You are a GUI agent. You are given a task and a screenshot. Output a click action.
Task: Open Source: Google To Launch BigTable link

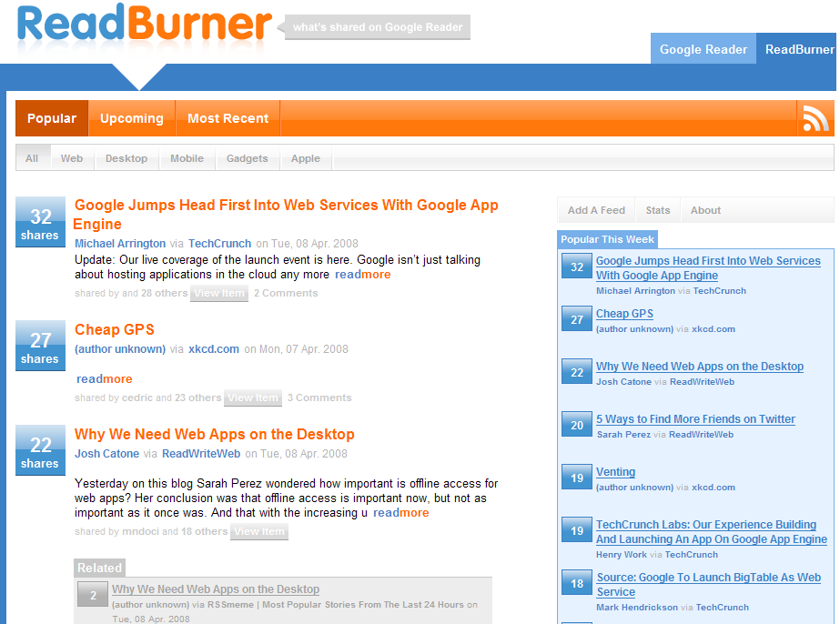[708, 584]
